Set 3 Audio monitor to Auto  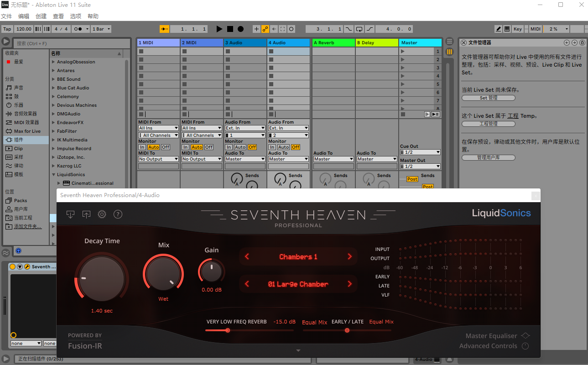(x=240, y=147)
